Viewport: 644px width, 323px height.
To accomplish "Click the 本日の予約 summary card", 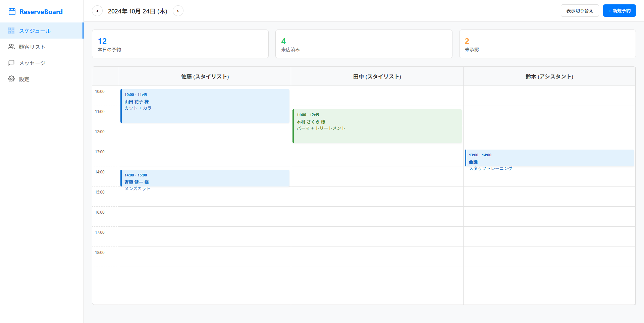I will (180, 44).
